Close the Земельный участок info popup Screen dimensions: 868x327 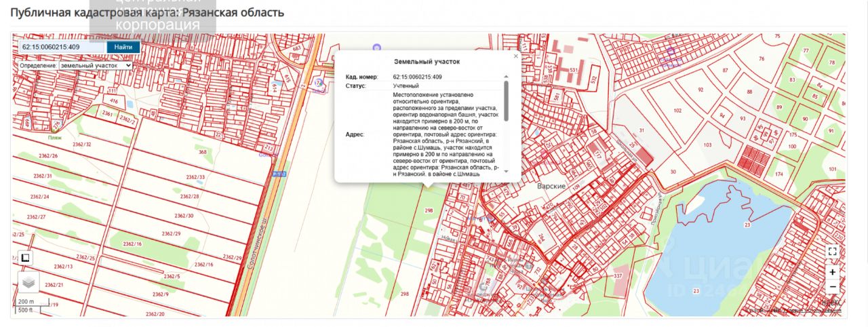click(515, 57)
